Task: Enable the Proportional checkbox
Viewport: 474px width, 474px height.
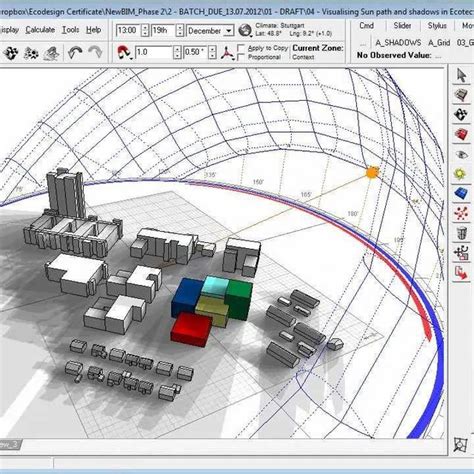Action: click(x=241, y=57)
